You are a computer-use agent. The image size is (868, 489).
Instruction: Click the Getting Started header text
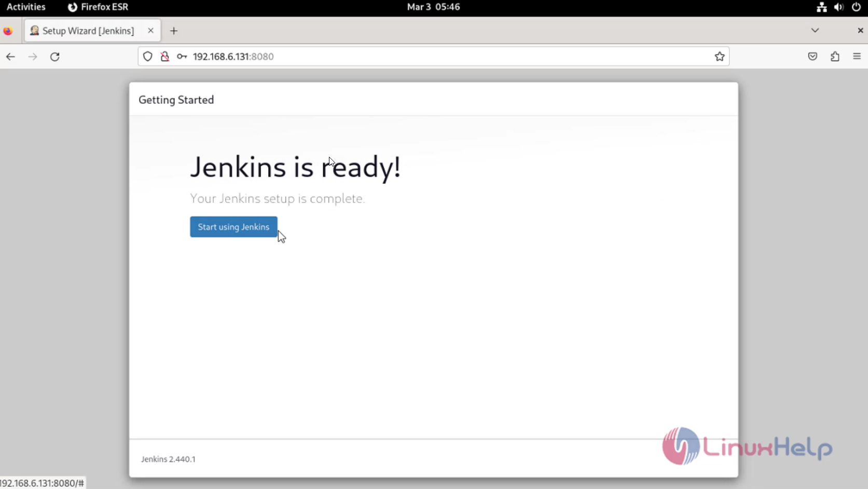coord(176,100)
